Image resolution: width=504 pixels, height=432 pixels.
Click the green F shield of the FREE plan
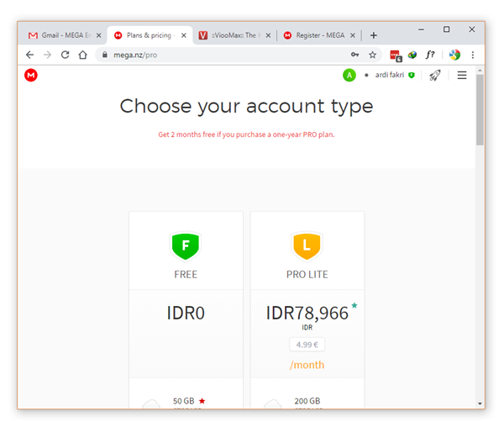[186, 246]
